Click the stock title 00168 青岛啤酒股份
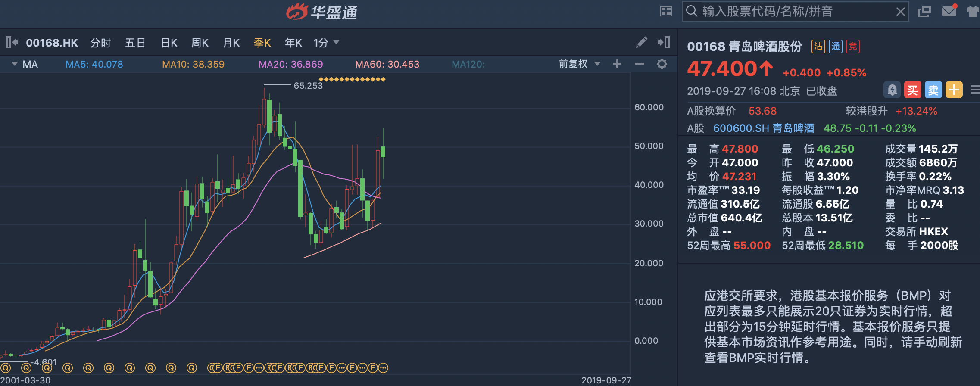The image size is (980, 386). pos(744,47)
